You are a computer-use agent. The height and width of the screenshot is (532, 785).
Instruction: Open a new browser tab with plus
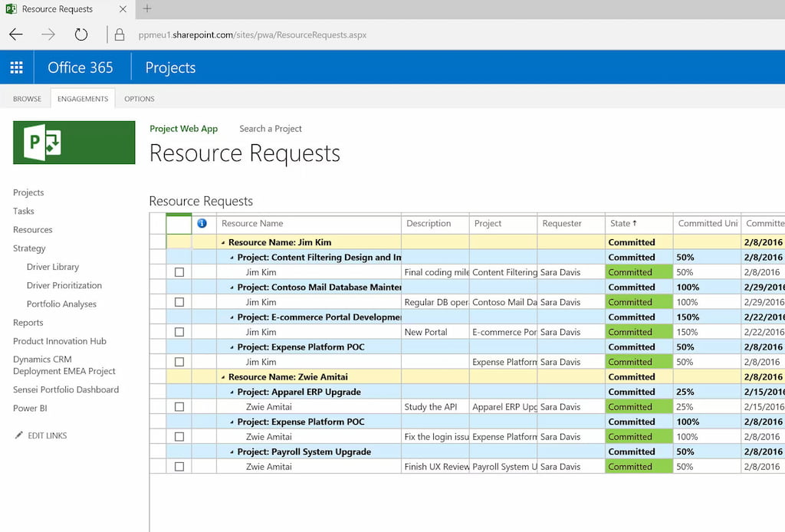tap(147, 8)
